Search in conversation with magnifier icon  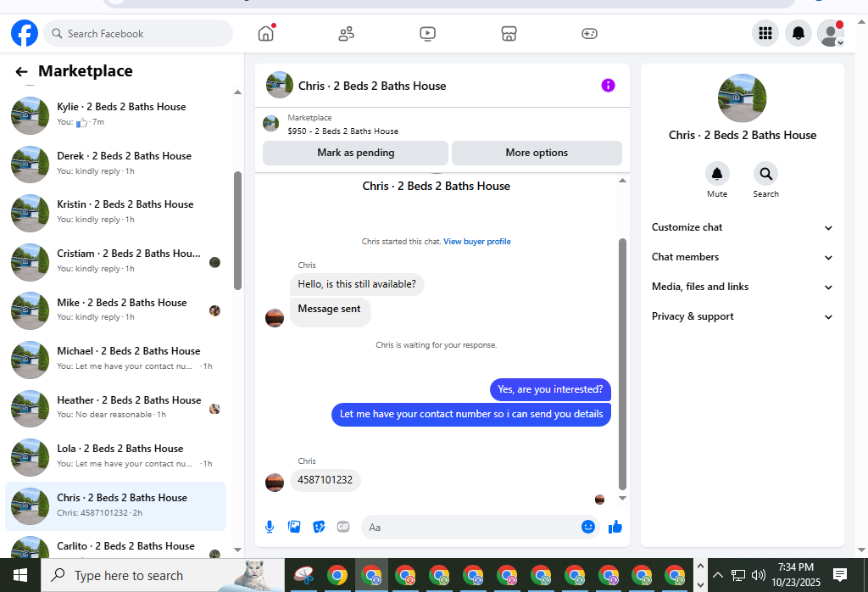point(765,174)
